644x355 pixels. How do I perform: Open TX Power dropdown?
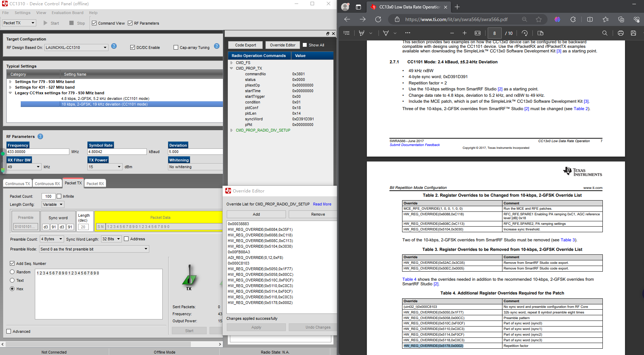[x=105, y=167]
